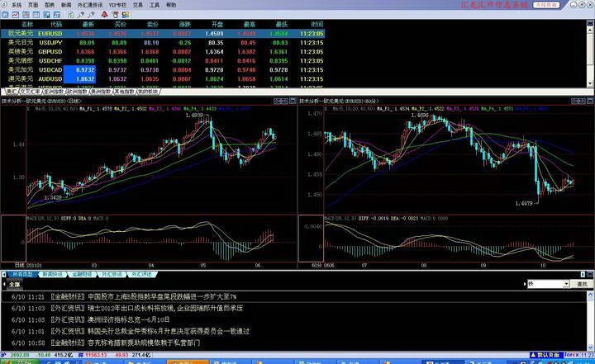Maximize the daily chart panel icon

tap(293, 101)
